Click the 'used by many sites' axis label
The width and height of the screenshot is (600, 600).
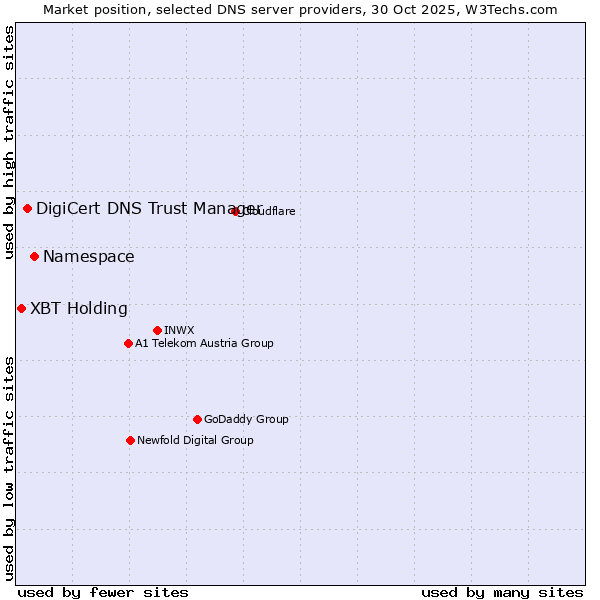pyautogui.click(x=502, y=592)
